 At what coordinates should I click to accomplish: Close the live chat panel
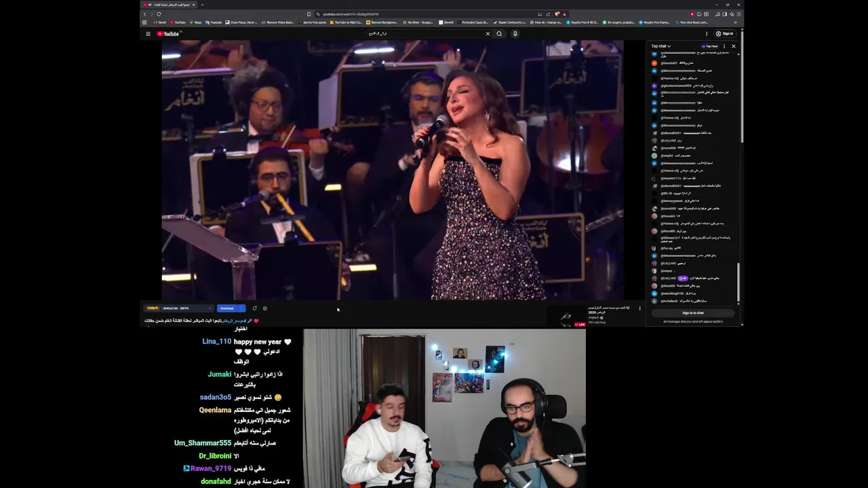point(734,46)
